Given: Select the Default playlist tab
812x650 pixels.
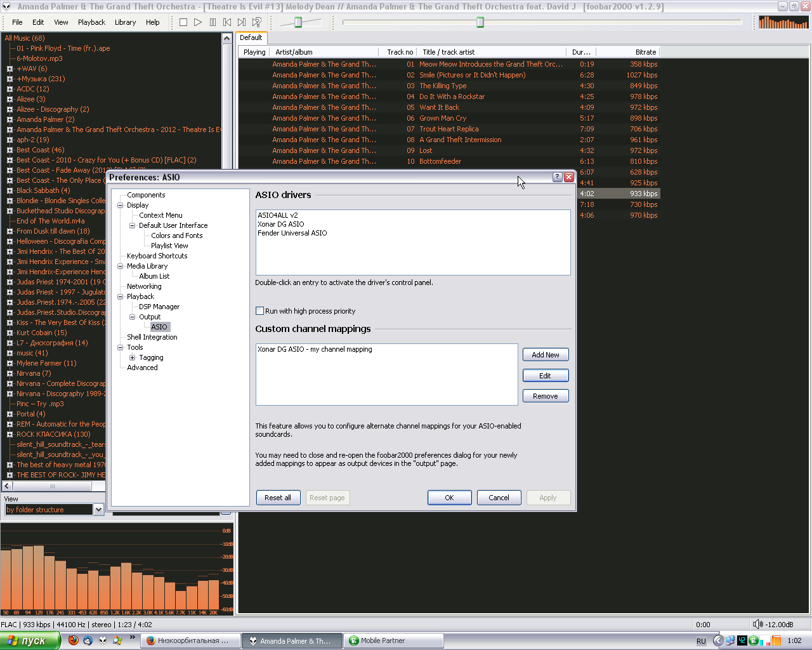Looking at the screenshot, I should pos(251,37).
